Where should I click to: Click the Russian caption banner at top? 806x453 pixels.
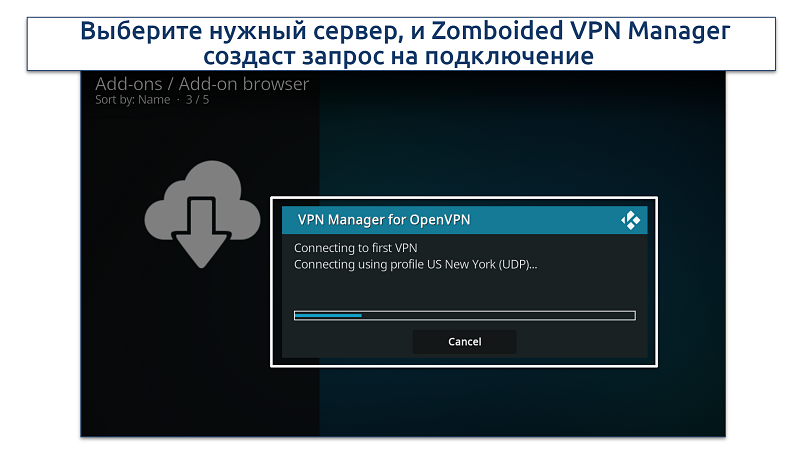(x=401, y=44)
